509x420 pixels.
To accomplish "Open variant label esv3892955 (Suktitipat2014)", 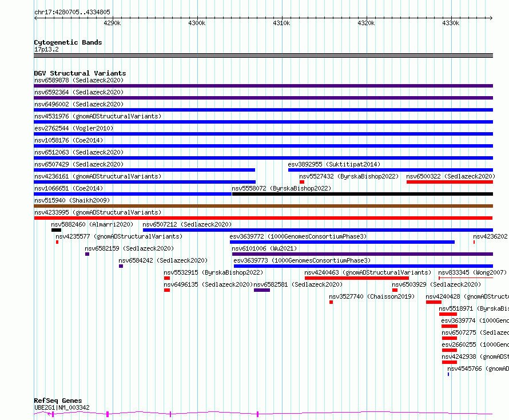I will point(334,164).
